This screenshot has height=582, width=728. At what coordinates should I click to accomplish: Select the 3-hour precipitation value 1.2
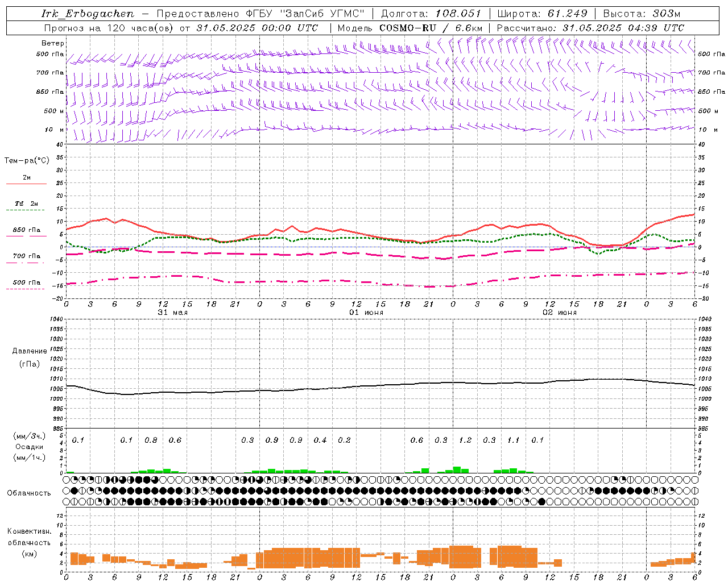(x=465, y=440)
